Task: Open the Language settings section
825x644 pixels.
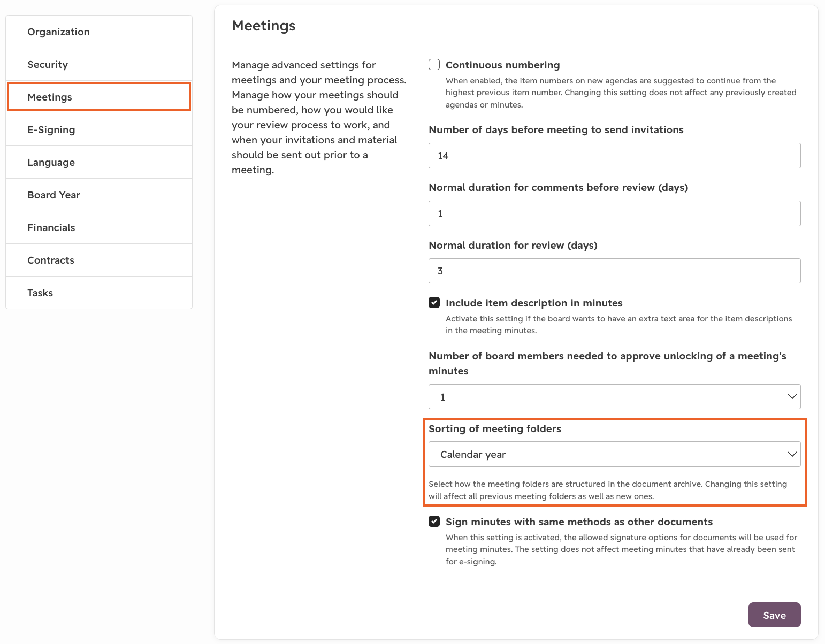Action: pos(99,163)
